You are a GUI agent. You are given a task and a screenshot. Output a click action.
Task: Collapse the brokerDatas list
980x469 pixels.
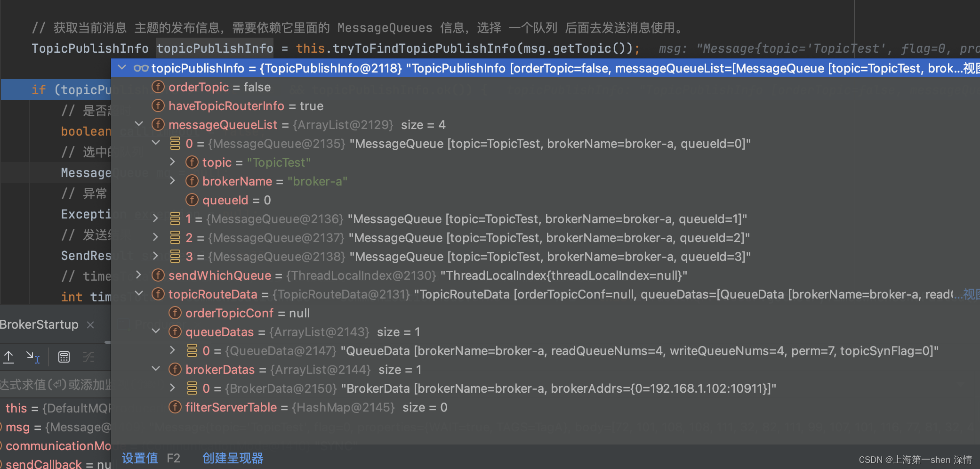pyautogui.click(x=156, y=369)
